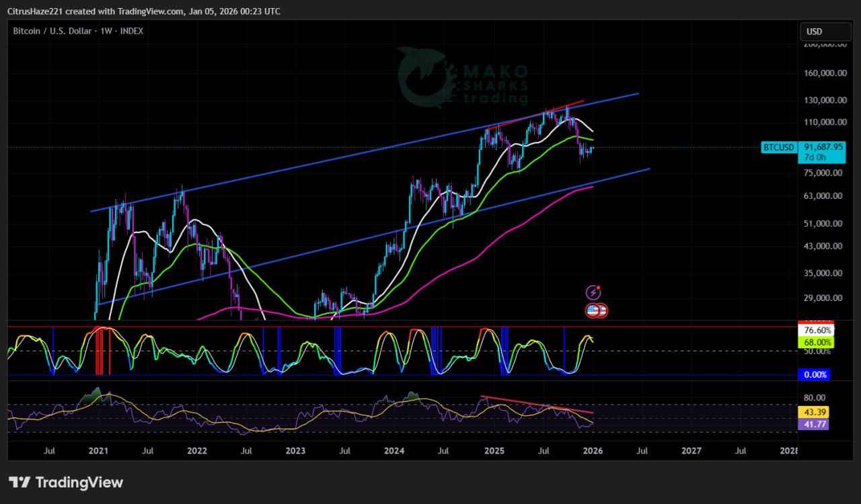The image size is (861, 504).
Task: Click the 2021 marker on time axis
Action: pos(99,451)
